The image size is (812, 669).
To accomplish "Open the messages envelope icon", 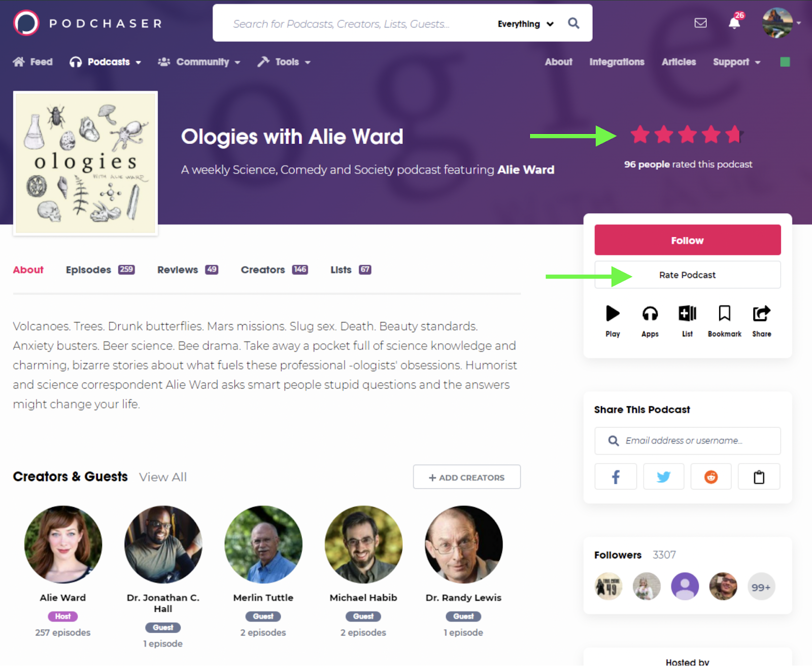I will tap(700, 23).
